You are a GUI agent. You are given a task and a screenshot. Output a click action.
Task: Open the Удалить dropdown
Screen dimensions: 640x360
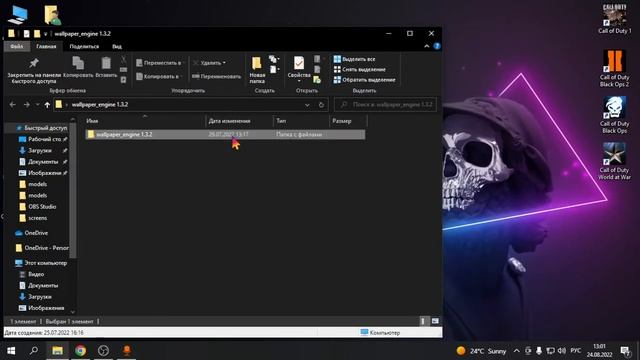tap(210, 63)
